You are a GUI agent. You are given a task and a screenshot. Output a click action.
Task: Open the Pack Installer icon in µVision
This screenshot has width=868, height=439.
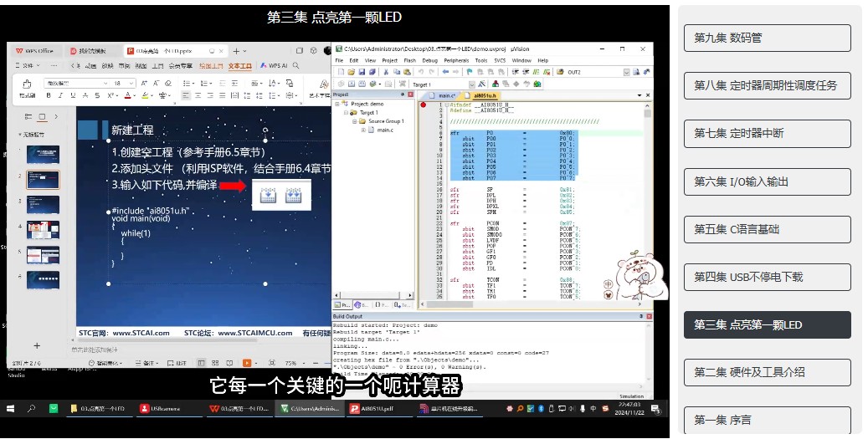(x=537, y=84)
